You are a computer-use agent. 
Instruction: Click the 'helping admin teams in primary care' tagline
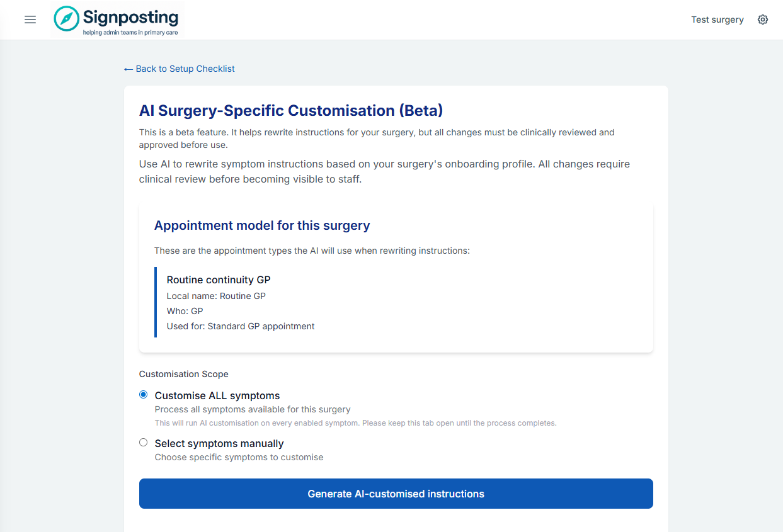[130, 32]
